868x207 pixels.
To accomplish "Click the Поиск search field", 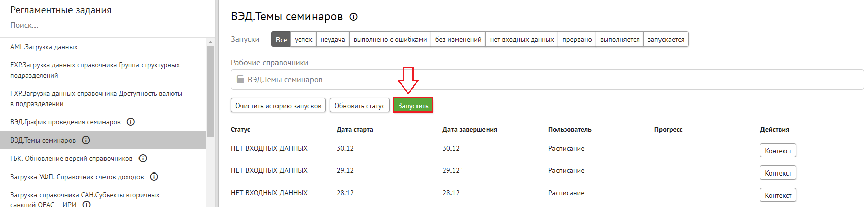I will click(54, 25).
